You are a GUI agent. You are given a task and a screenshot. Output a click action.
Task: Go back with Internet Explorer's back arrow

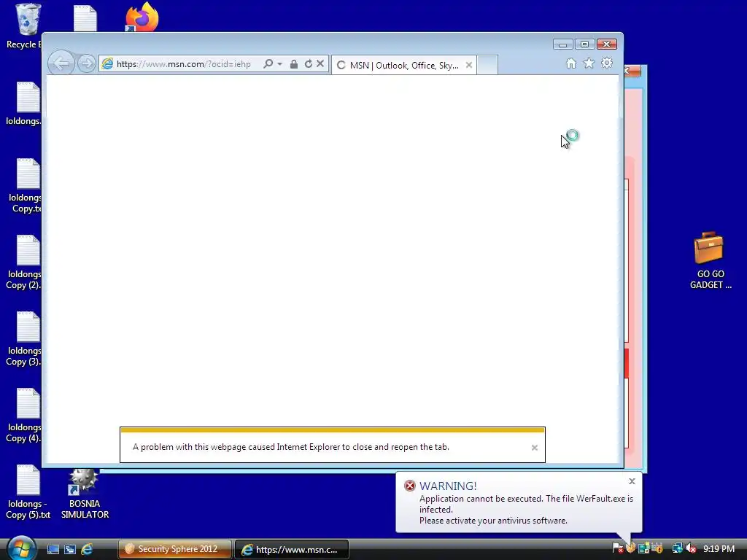tap(61, 63)
